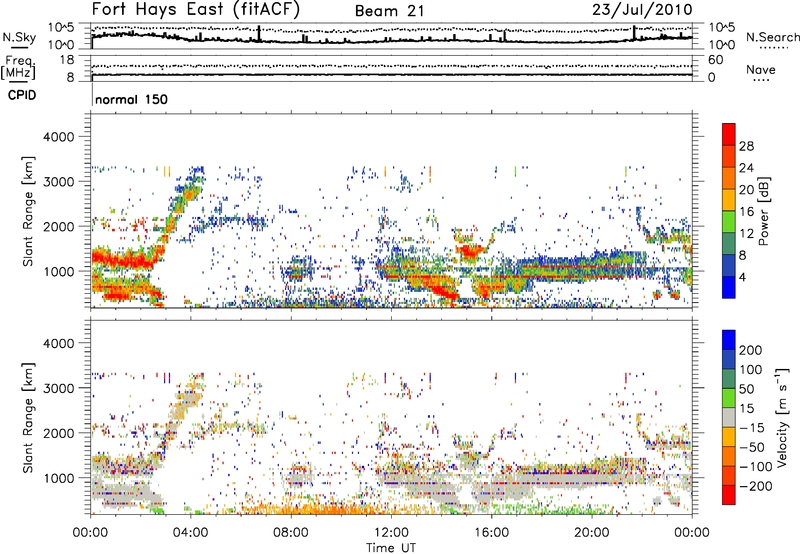Select the '60' Nave axis label
This screenshot has height=554, width=800.
pyautogui.click(x=715, y=60)
